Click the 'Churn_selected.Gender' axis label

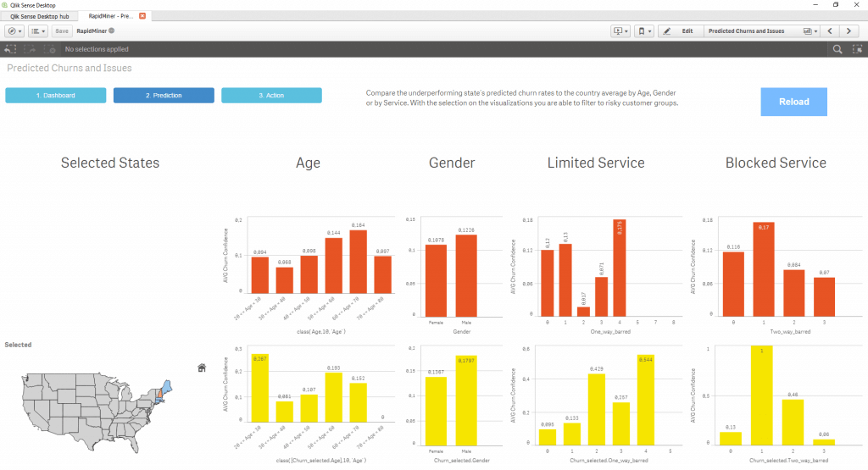(x=462, y=461)
